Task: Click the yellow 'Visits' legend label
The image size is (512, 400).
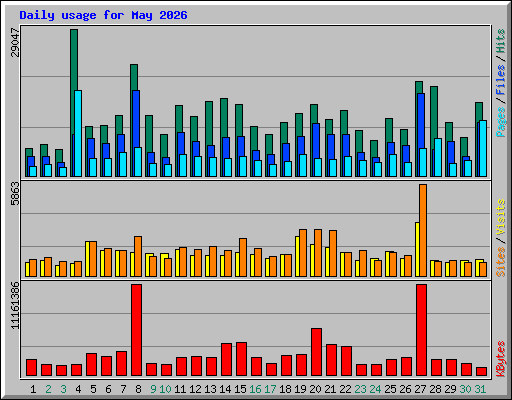Action: click(501, 218)
